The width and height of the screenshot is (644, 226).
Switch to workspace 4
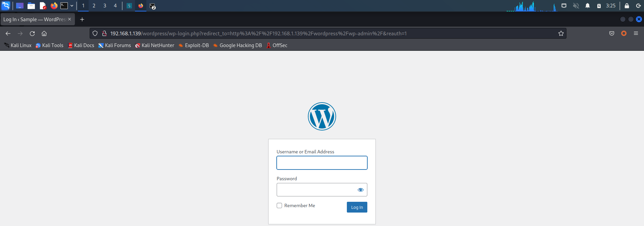click(115, 6)
